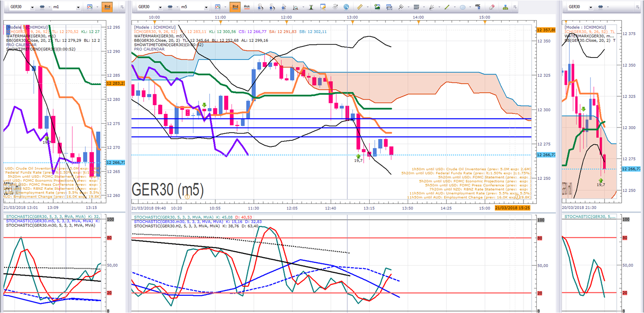The image size is (644, 313).
Task: Click the 'STOCHASTIC(GER30.H2' indicator label
Action: (156, 226)
